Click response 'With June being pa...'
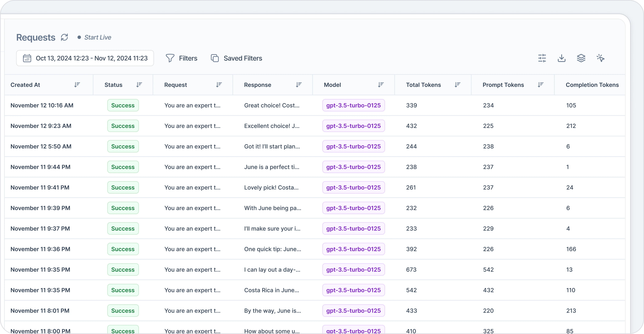644x334 pixels. click(273, 208)
